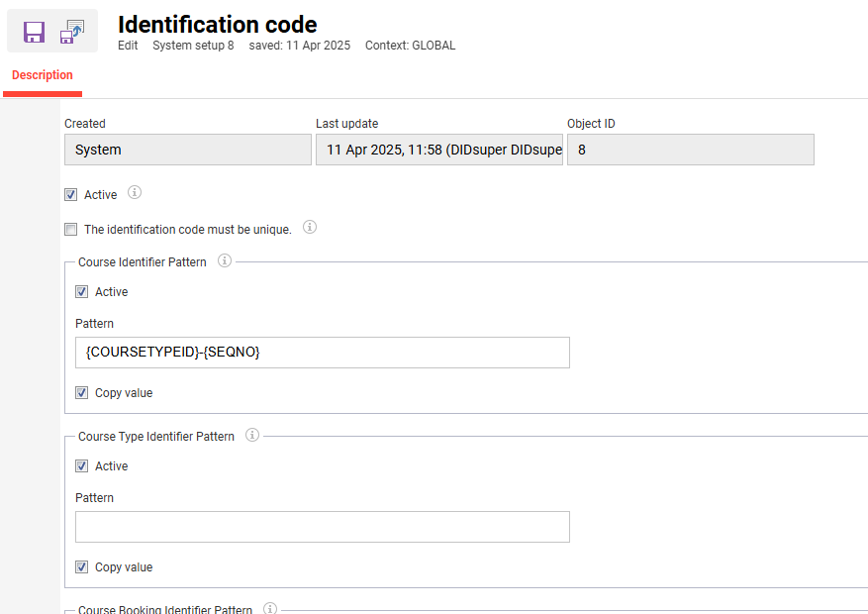
Task: Open info icon for Course Type Identifier Pattern
Action: coord(251,435)
